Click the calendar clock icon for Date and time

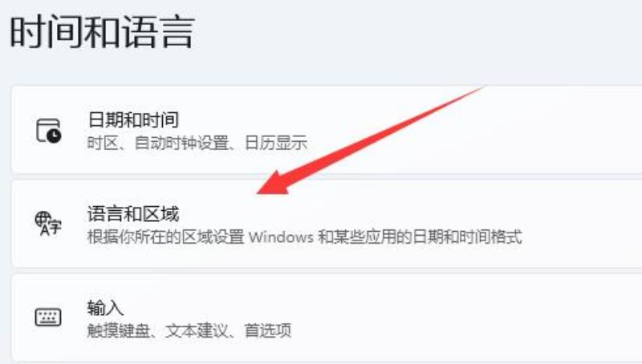pyautogui.click(x=49, y=131)
